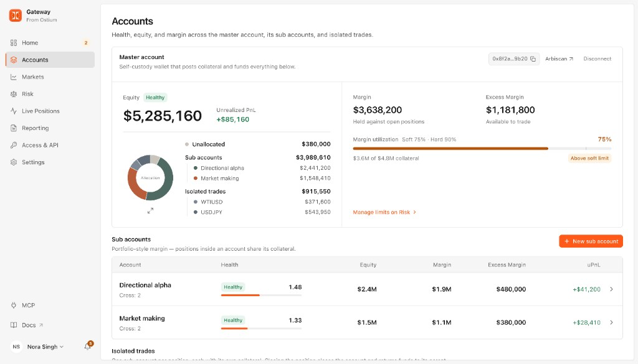Click the Healthy equity badge
Viewport: 638px width, 364px height.
pyautogui.click(x=155, y=98)
